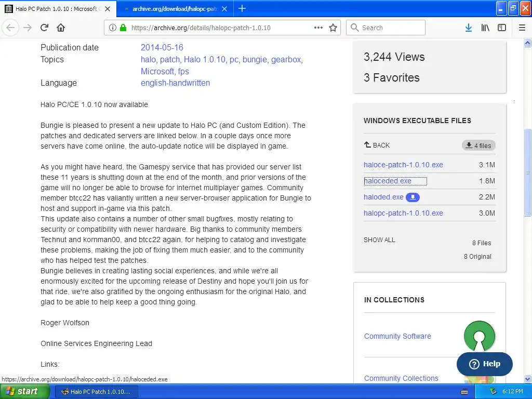Switch to archive.org/download tab
Screen dimensions: 532x399
175,9
